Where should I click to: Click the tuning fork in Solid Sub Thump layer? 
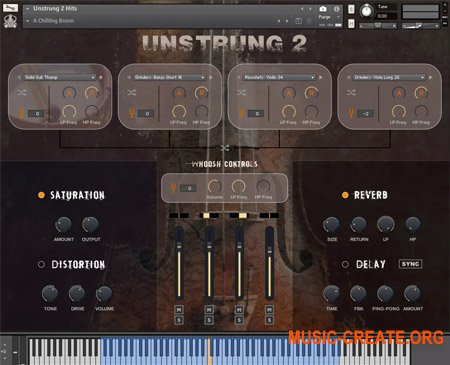[22, 113]
